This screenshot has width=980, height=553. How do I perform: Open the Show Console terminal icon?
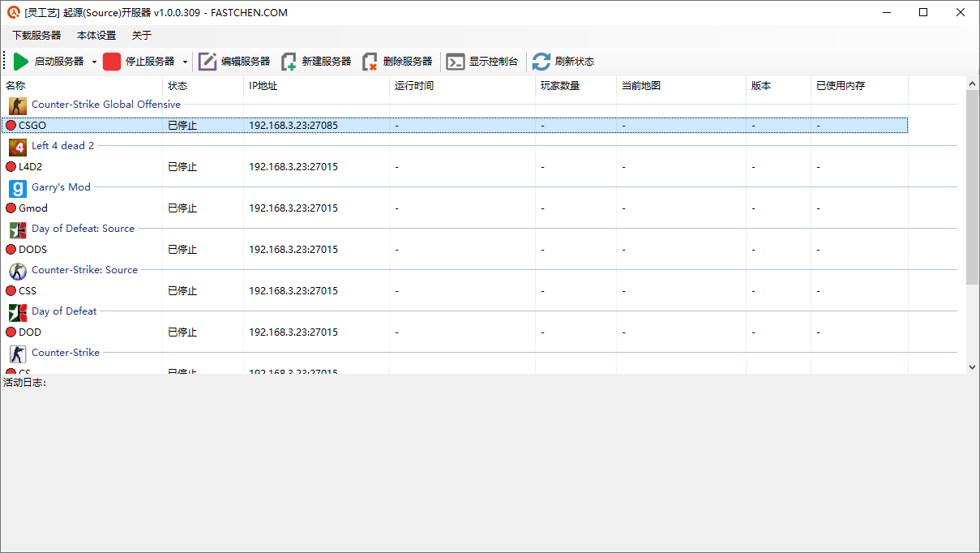pyautogui.click(x=456, y=62)
